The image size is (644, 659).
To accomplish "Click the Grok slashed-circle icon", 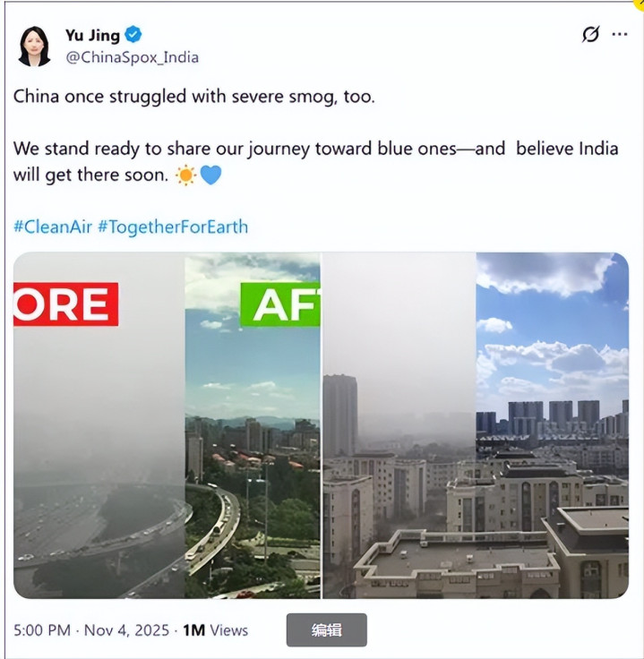I will pyautogui.click(x=590, y=34).
